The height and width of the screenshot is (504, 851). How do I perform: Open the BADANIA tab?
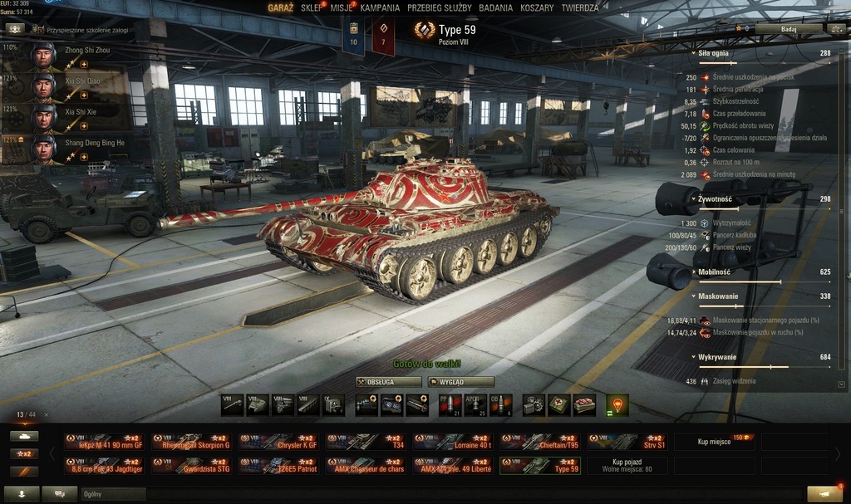pyautogui.click(x=495, y=7)
